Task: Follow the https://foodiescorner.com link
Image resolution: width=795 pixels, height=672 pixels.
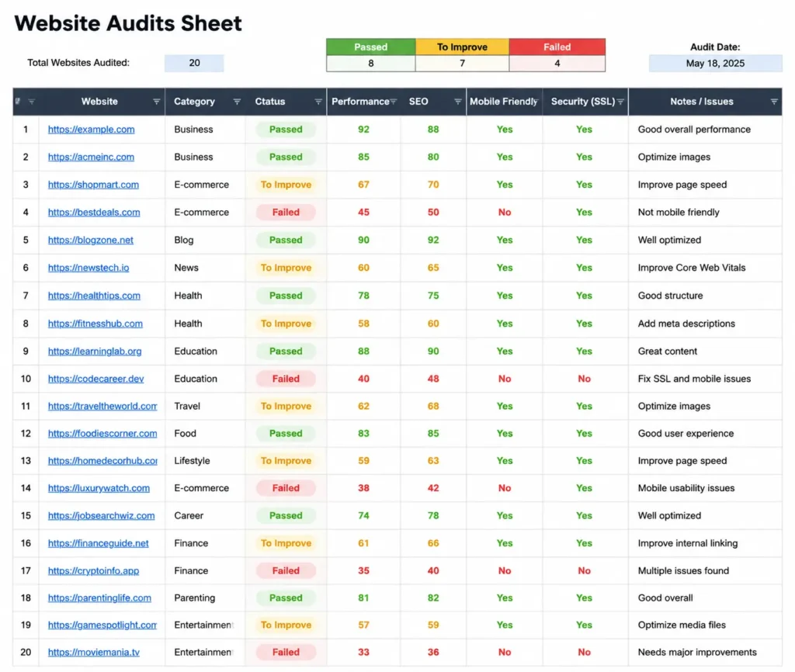Action: (102, 433)
